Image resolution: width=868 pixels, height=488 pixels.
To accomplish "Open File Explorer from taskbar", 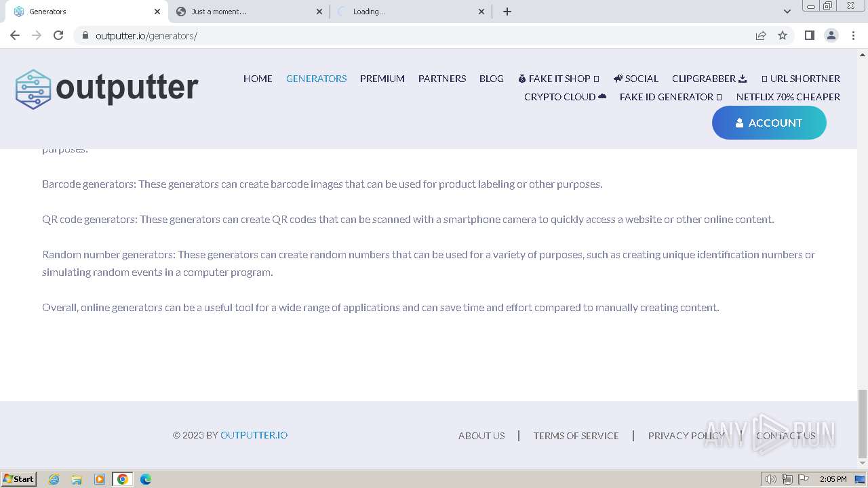I will [77, 479].
